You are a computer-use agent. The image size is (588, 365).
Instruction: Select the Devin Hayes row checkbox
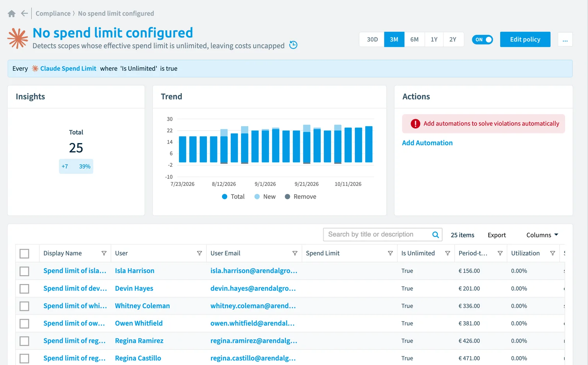point(24,289)
